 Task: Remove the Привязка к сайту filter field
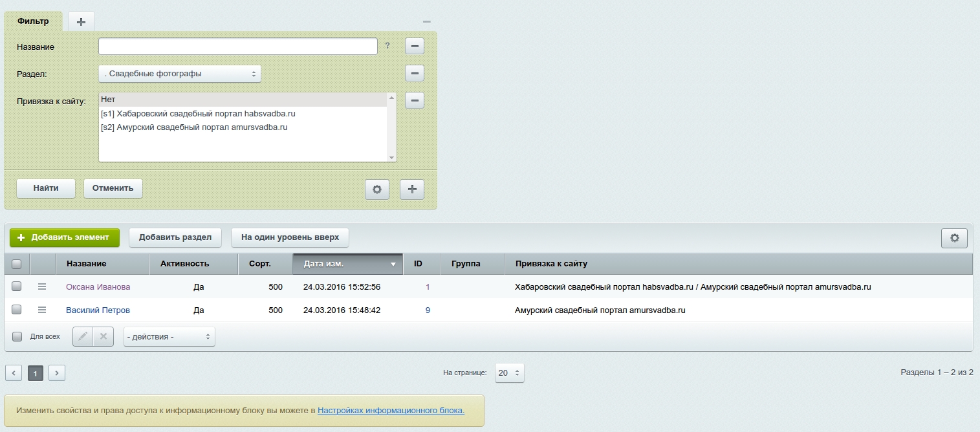click(x=415, y=100)
